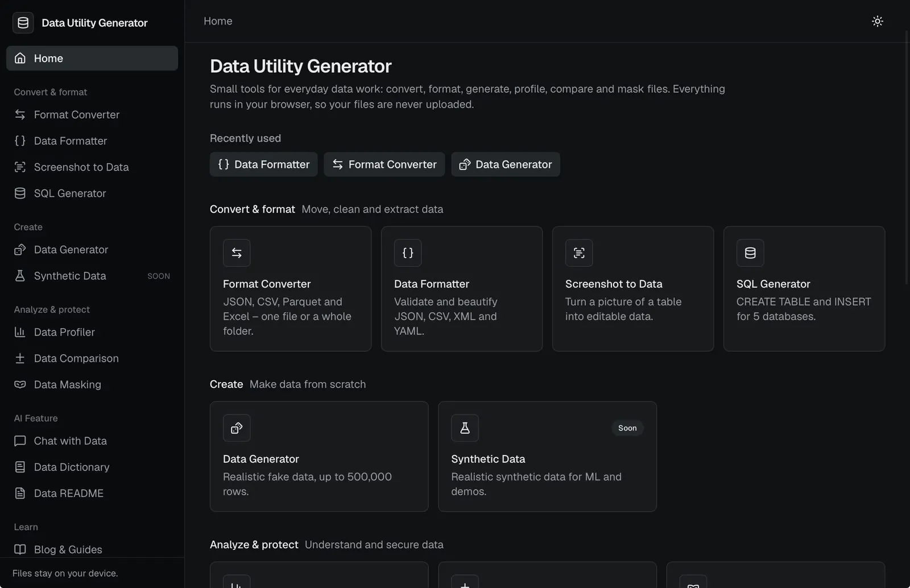
Task: Click the Data Masking mask icon in sidebar
Action: pyautogui.click(x=20, y=384)
